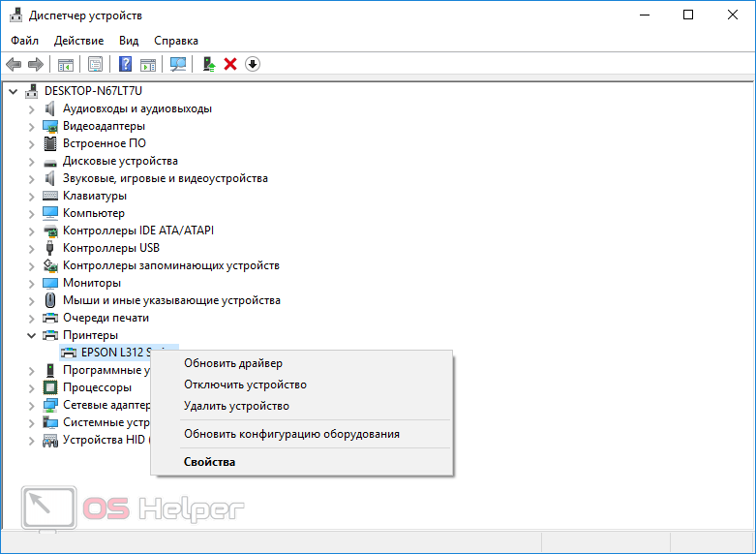Viewport: 756px width, 554px height.
Task: Expand the Очереди печати node
Action: pyautogui.click(x=31, y=318)
